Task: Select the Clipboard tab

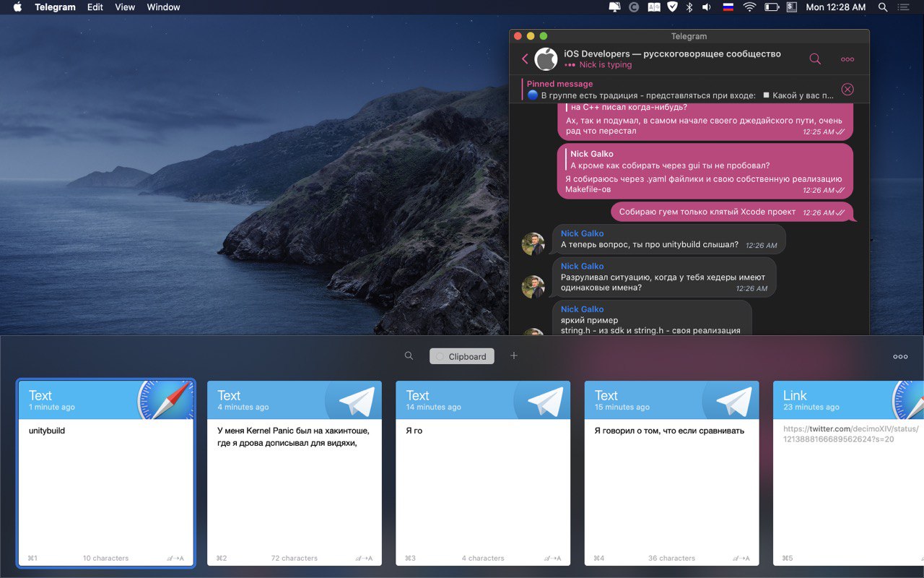Action: tap(462, 356)
